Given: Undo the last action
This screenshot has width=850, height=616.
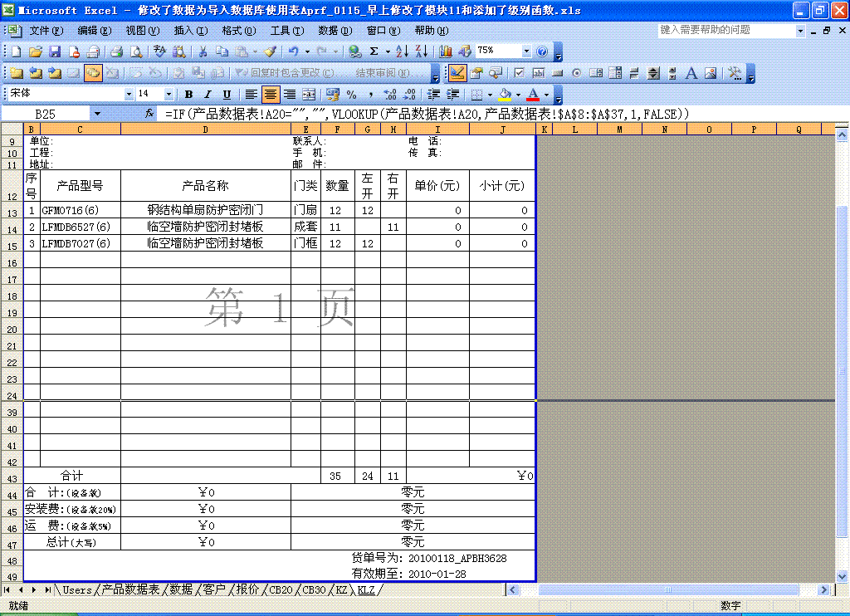Looking at the screenshot, I should [x=293, y=51].
